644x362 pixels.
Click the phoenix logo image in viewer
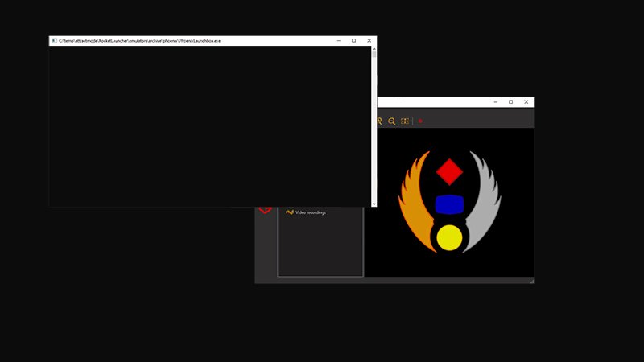click(x=449, y=202)
